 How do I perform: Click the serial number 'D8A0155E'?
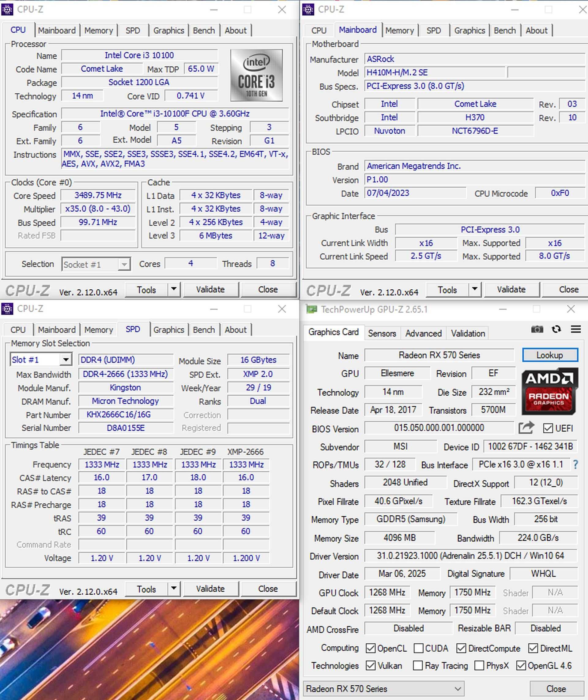126,428
